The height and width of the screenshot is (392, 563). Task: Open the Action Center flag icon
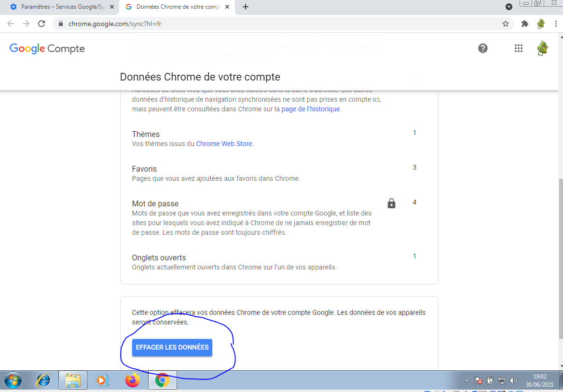tap(478, 380)
